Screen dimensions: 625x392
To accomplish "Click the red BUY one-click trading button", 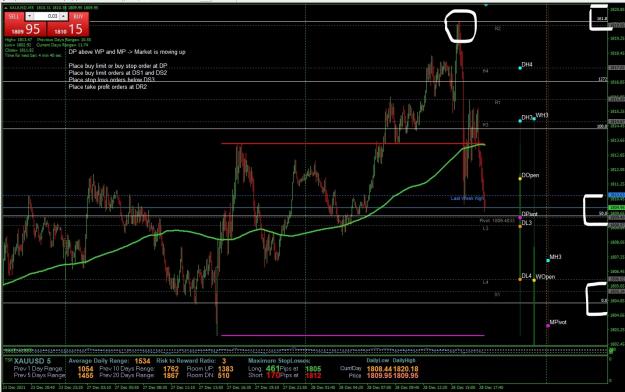I will pyautogui.click(x=67, y=28).
